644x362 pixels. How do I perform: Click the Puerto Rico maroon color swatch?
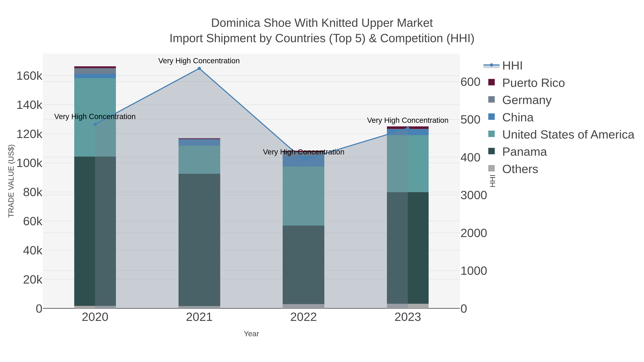(x=492, y=82)
